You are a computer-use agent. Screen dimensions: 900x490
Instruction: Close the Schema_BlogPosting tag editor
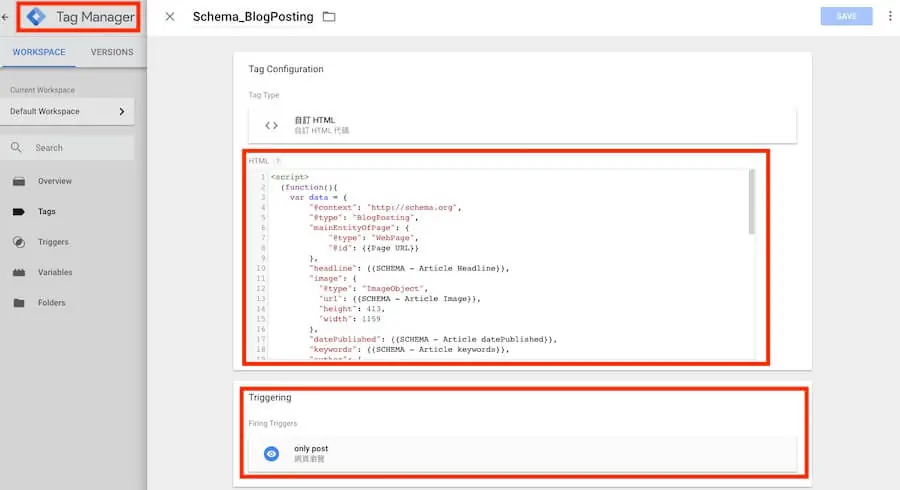click(x=169, y=17)
